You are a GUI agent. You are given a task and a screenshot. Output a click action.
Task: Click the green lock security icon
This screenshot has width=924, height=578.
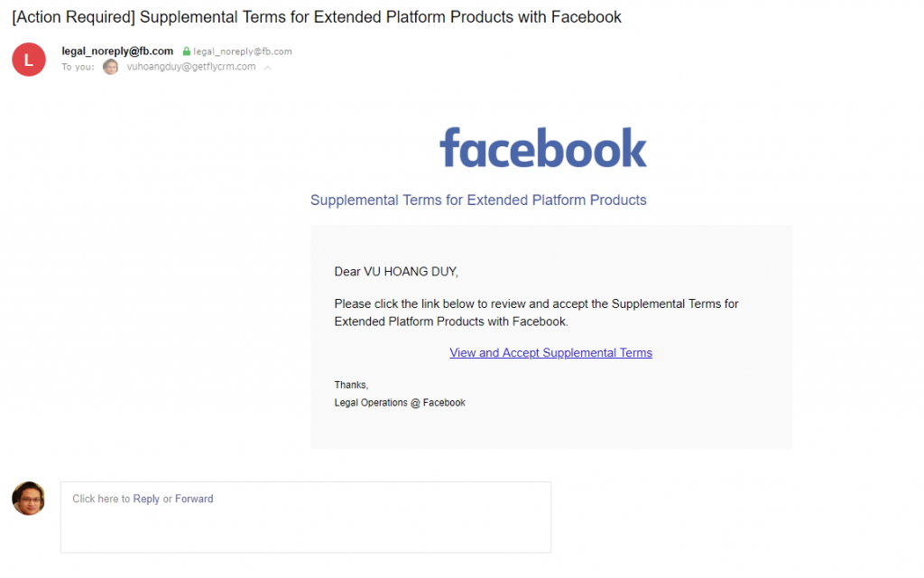coord(186,51)
